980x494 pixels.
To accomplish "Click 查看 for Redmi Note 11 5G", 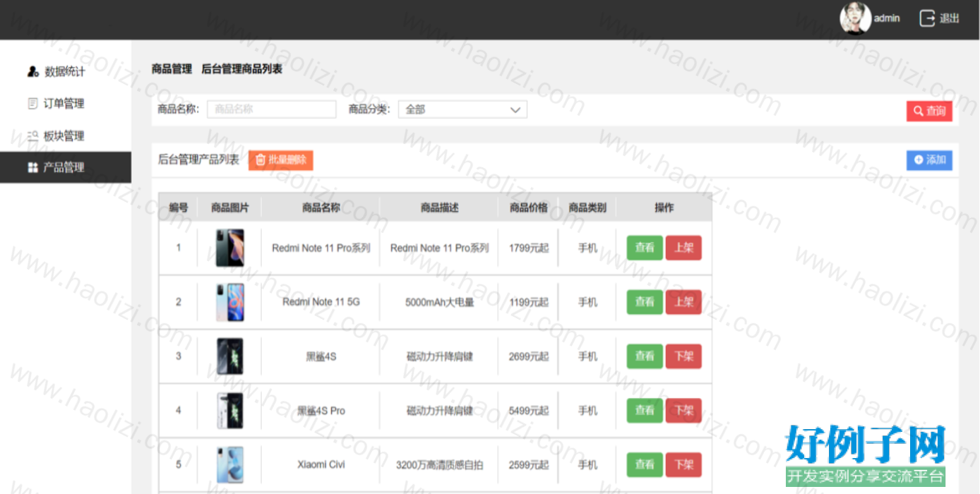I will pyautogui.click(x=645, y=302).
